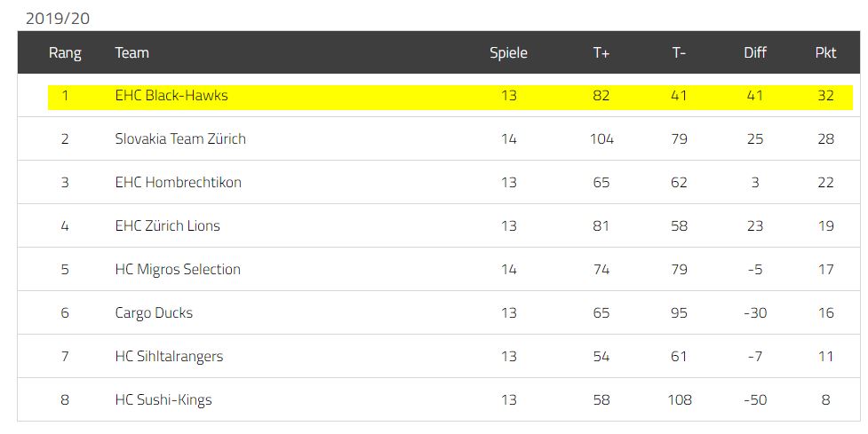Select Slovakia Team Zürich team name
The width and height of the screenshot is (868, 434).
180,138
